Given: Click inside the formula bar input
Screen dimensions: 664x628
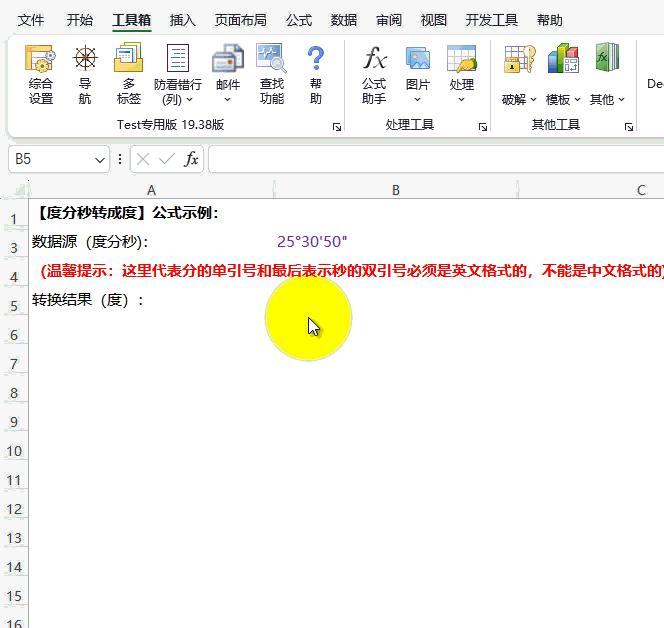Looking at the screenshot, I should (430, 159).
